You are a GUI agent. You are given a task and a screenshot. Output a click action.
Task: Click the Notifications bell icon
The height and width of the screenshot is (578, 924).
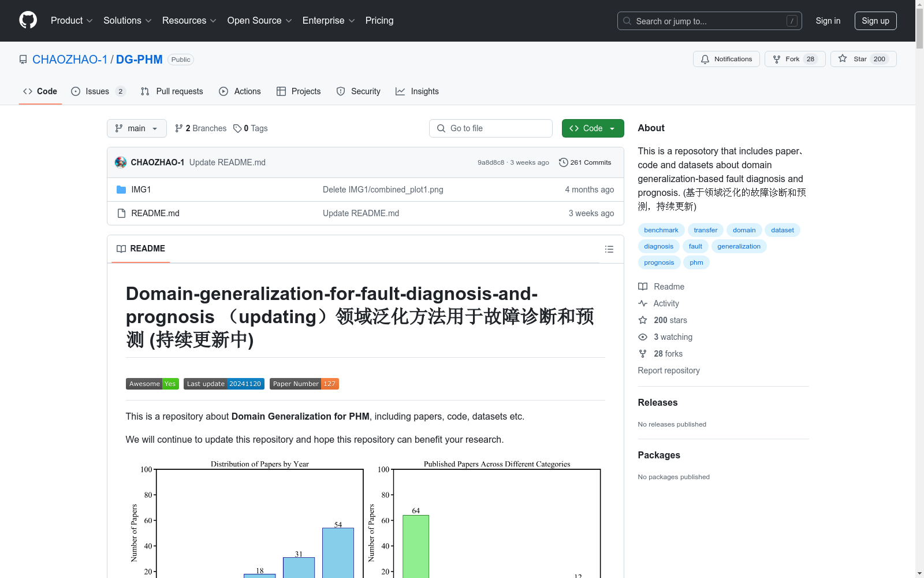pos(705,59)
